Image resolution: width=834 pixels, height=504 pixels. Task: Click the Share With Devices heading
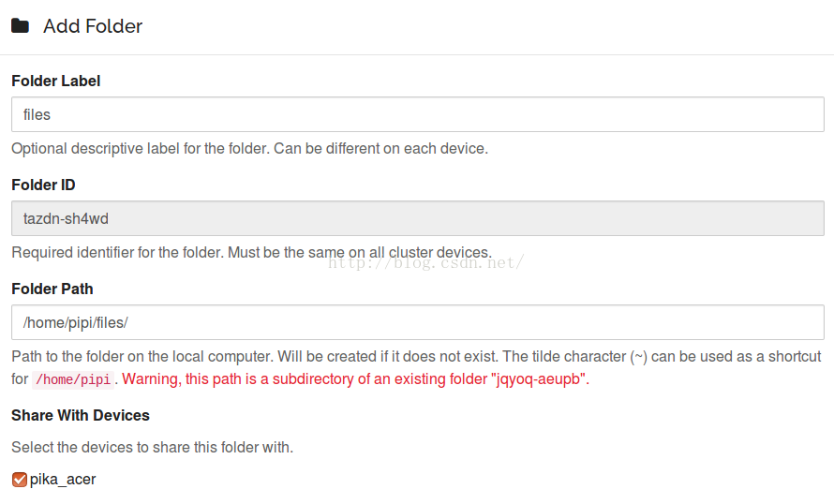pyautogui.click(x=81, y=415)
